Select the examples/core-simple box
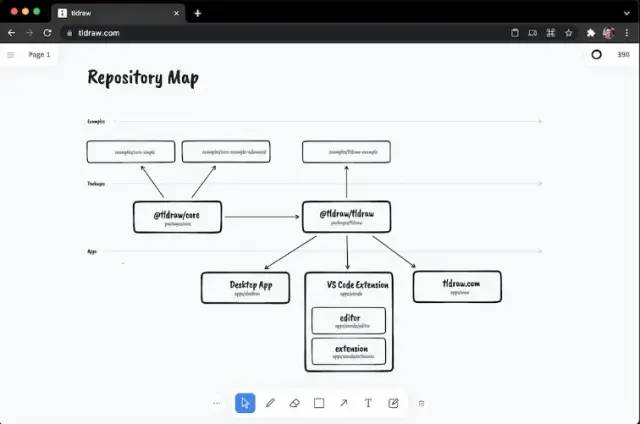This screenshot has height=424, width=640. (x=131, y=152)
